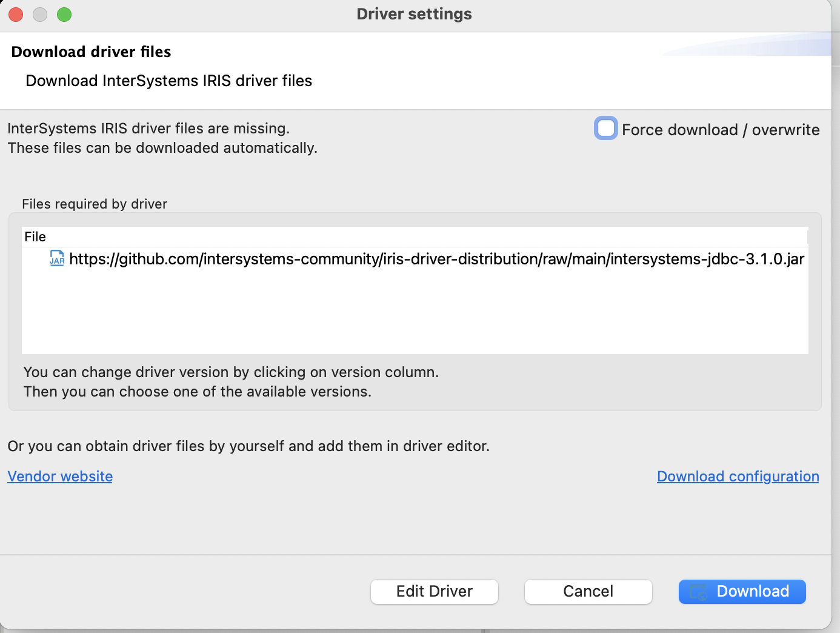Select the intersystems-jdbc-3.1.0.jar file row
Image resolution: width=840 pixels, height=633 pixels.
click(x=436, y=259)
